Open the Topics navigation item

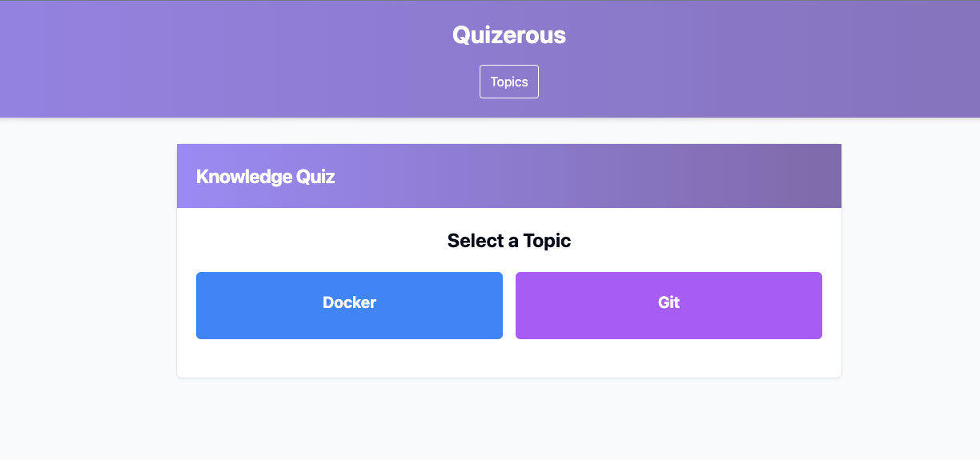click(x=509, y=82)
